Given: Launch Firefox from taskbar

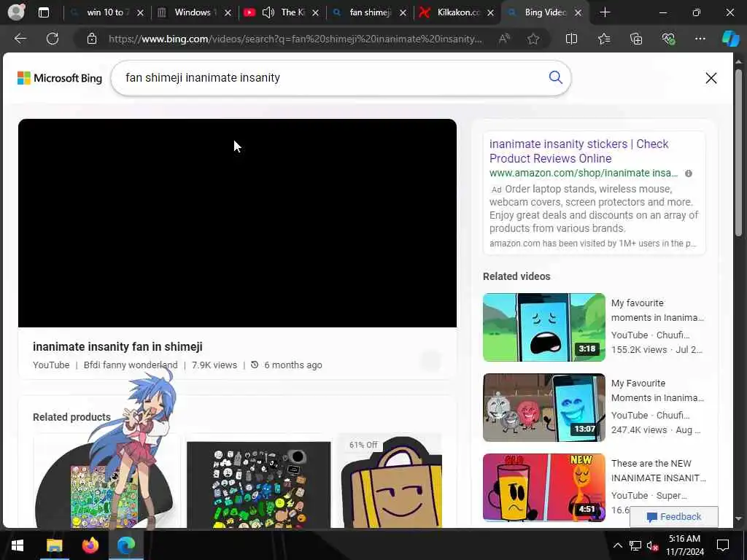Looking at the screenshot, I should click(90, 545).
